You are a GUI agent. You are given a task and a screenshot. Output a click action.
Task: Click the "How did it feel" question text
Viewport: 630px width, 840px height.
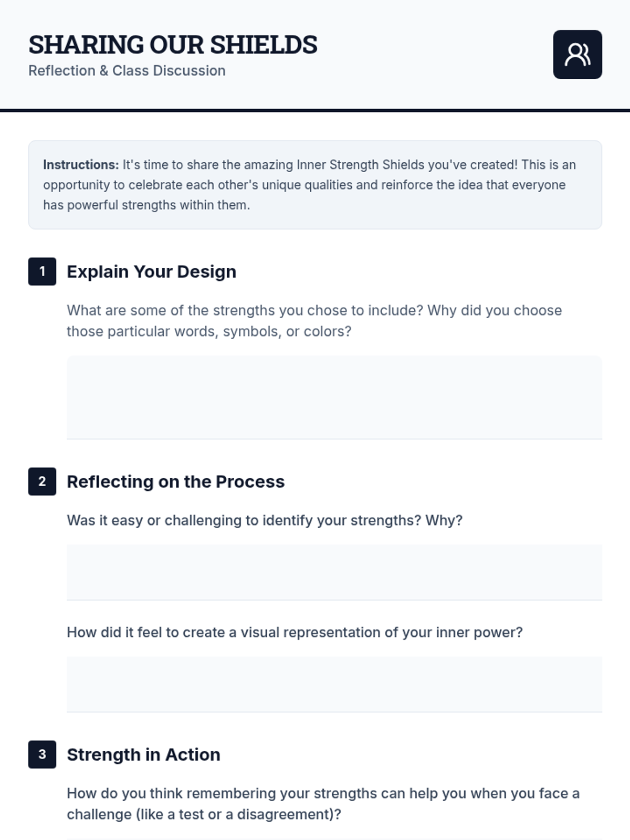(x=295, y=632)
